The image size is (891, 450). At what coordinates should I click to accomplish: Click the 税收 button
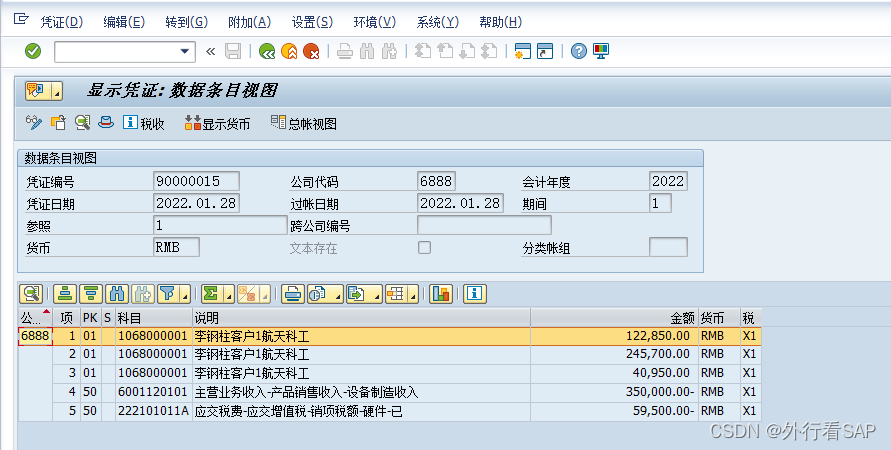tap(144, 123)
